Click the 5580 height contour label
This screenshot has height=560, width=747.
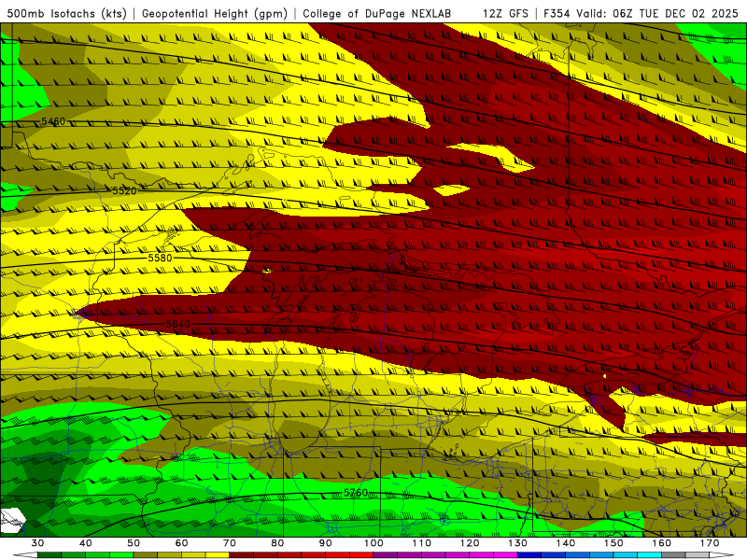(160, 259)
